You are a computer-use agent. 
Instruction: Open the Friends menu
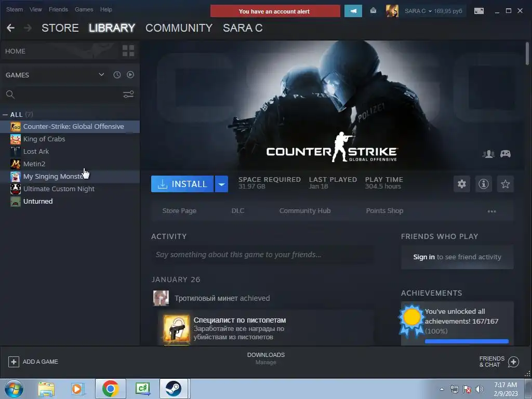(x=58, y=9)
